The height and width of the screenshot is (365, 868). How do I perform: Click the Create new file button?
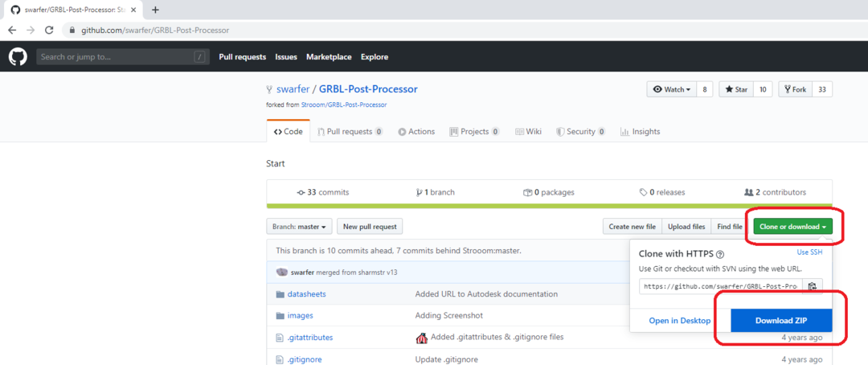click(x=633, y=227)
